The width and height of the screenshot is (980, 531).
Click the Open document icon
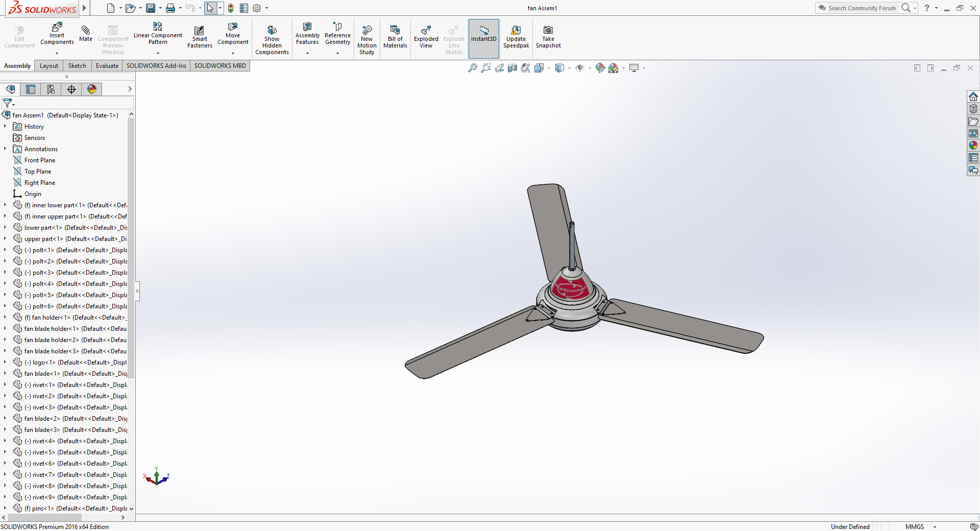coord(130,8)
